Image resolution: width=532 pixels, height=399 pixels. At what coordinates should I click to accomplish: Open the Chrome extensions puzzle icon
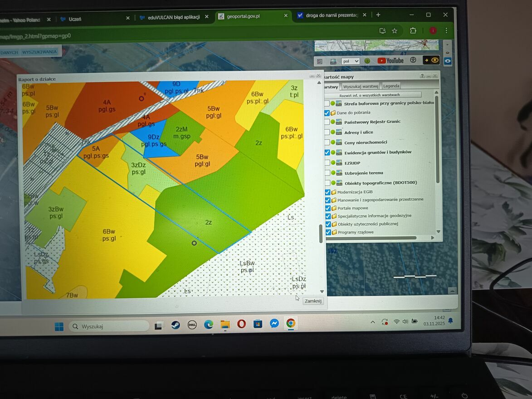[413, 31]
